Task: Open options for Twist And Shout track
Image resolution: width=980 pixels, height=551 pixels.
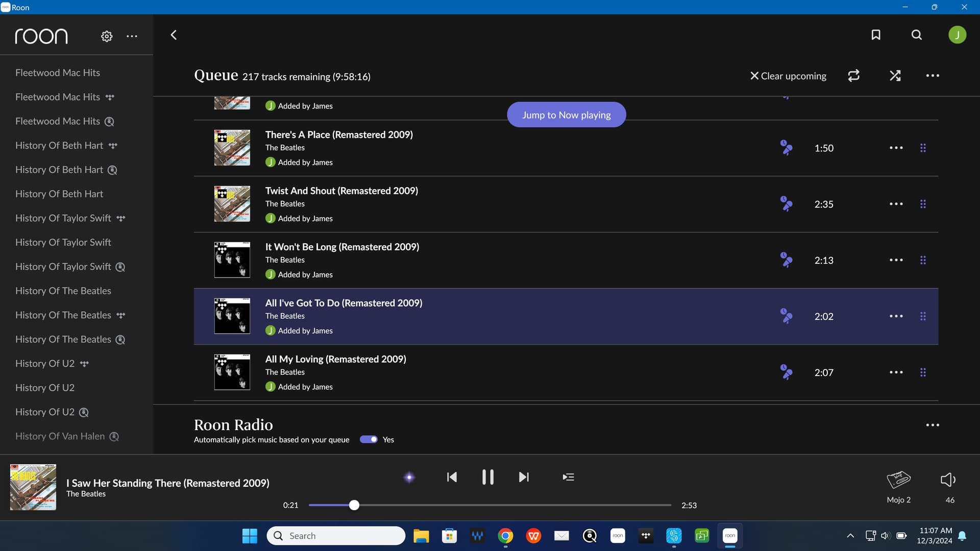Action: coord(896,204)
